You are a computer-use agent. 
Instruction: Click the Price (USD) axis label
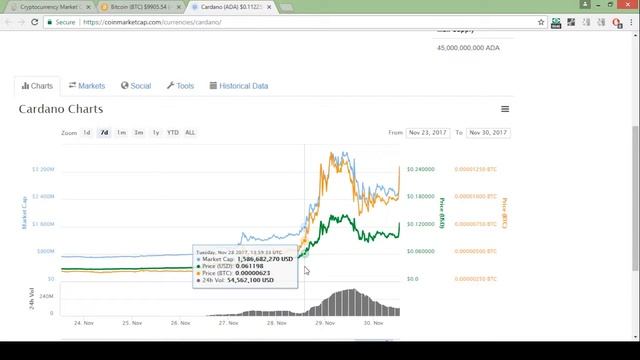pos(442,213)
